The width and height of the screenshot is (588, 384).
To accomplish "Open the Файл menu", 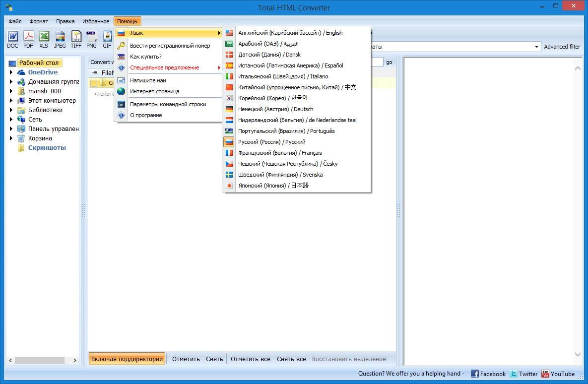I will (15, 21).
